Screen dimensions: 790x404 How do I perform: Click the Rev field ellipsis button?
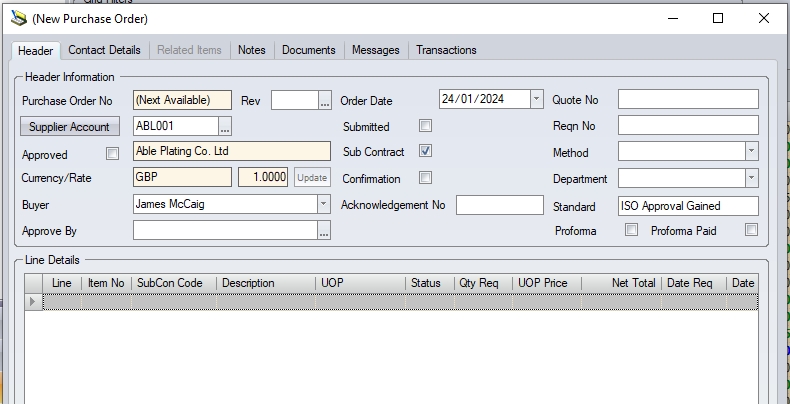coord(324,100)
